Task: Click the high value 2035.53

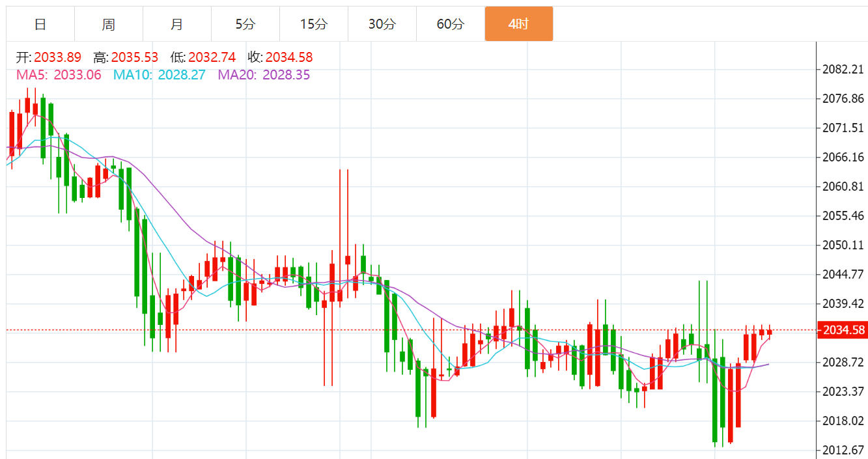Action: coord(135,57)
